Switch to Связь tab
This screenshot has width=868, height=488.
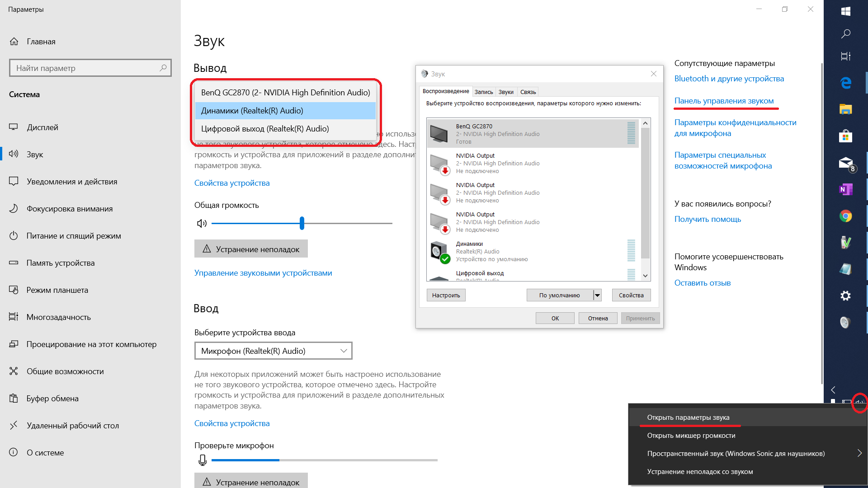coord(528,92)
